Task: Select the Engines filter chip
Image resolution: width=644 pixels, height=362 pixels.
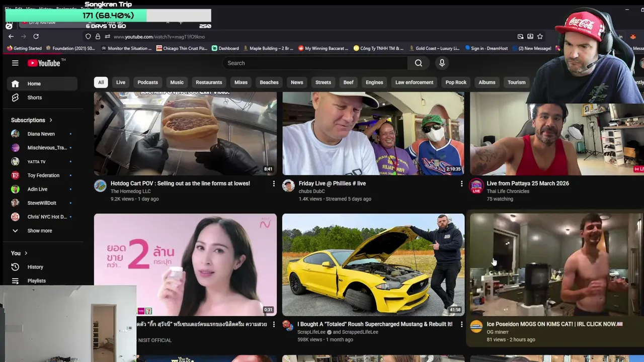Action: click(x=374, y=82)
